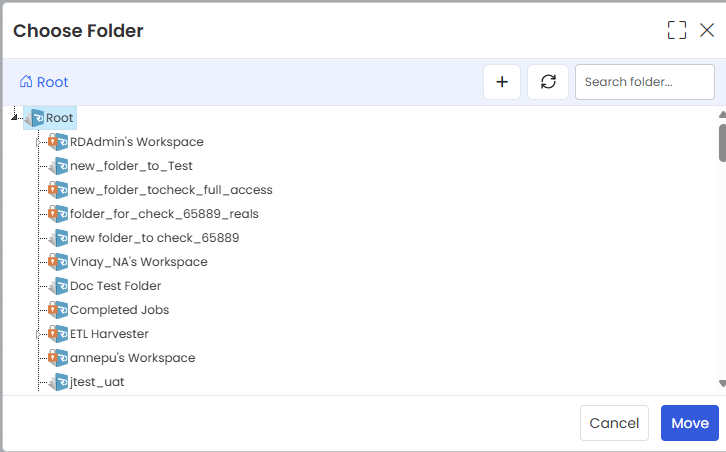Expand the ETL Harvester folder
Viewport: 726px width, 452px height.
tap(38, 334)
